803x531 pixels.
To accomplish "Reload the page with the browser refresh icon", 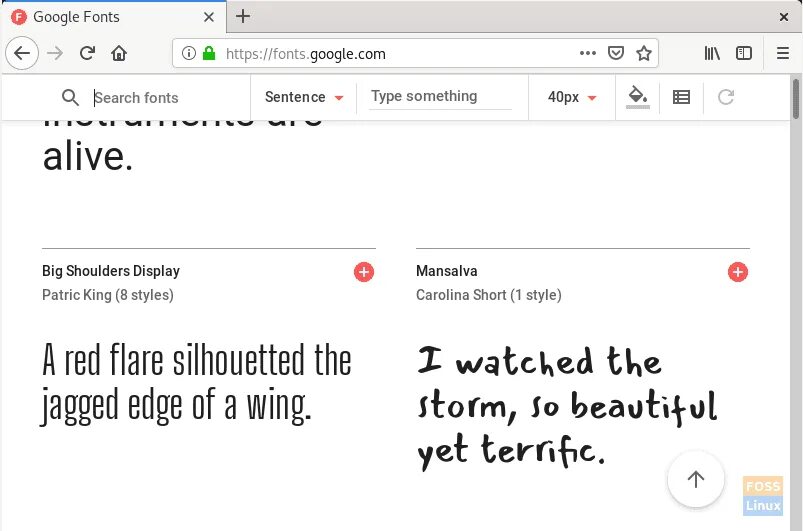I will [x=88, y=53].
